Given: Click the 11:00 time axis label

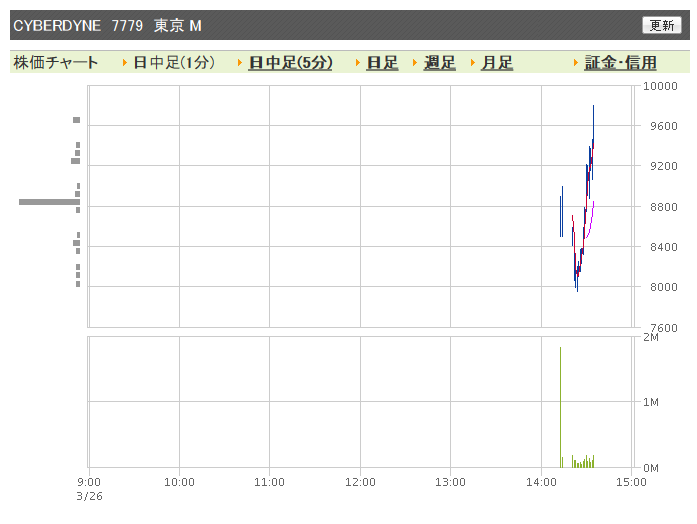Looking at the screenshot, I should point(269,482).
